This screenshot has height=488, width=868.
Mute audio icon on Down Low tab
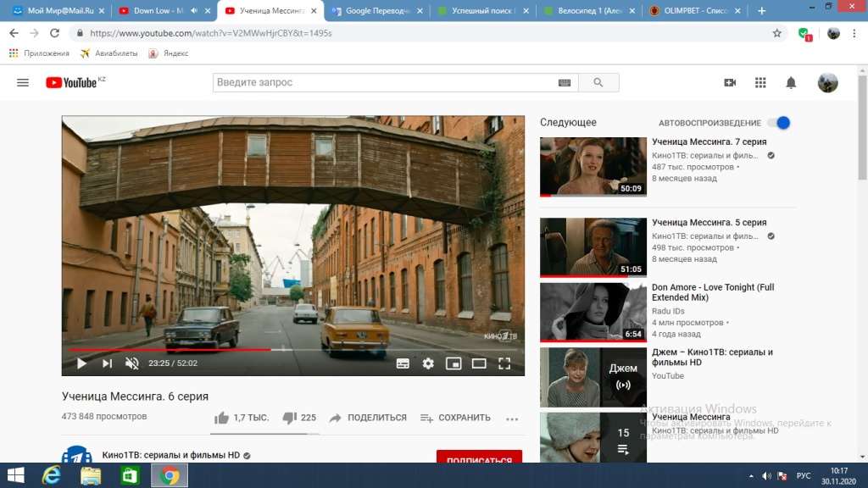(x=194, y=10)
